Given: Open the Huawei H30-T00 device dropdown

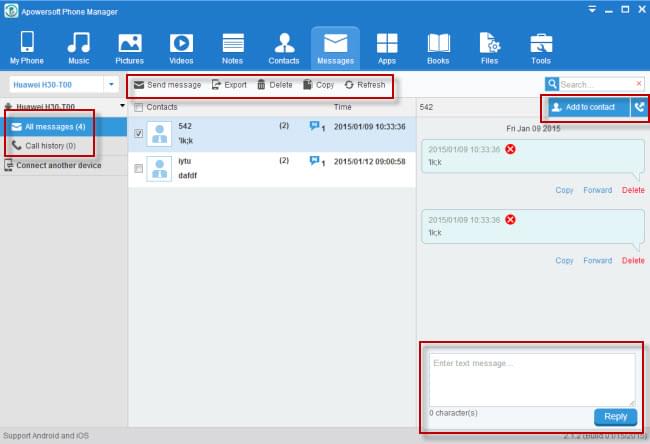Looking at the screenshot, I should point(111,85).
